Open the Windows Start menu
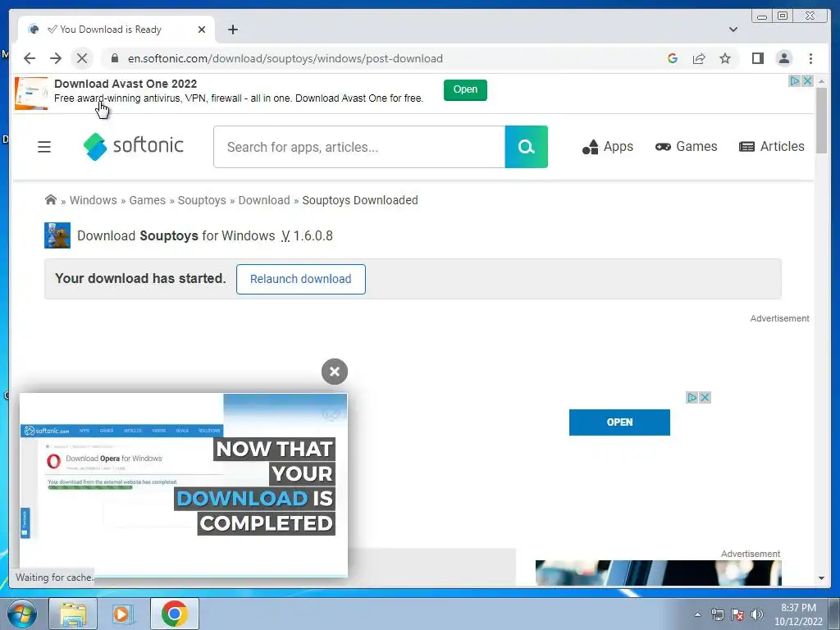 (x=21, y=614)
